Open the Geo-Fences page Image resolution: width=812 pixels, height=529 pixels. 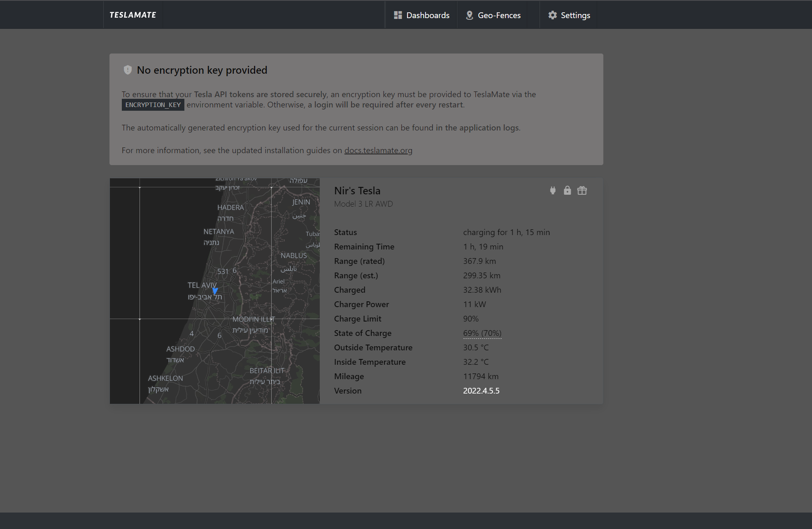493,15
